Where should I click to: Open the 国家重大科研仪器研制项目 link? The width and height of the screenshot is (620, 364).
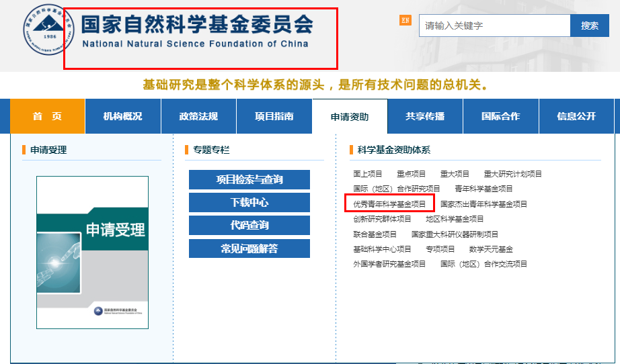click(455, 234)
